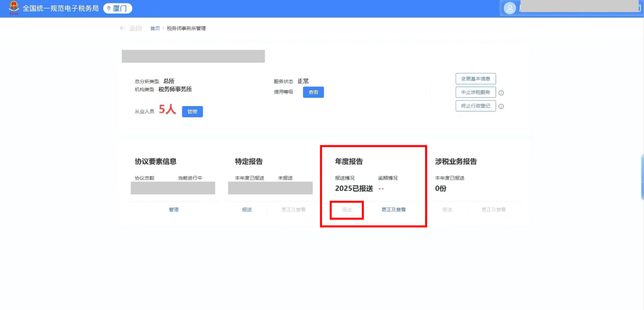The height and width of the screenshot is (310, 644).
Task: Open the 厦门 location selector
Action: point(117,8)
